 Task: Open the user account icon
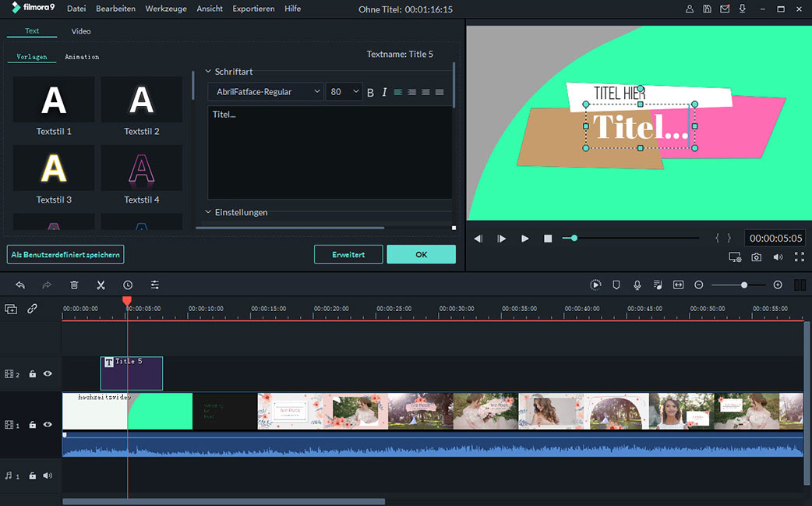(x=690, y=9)
